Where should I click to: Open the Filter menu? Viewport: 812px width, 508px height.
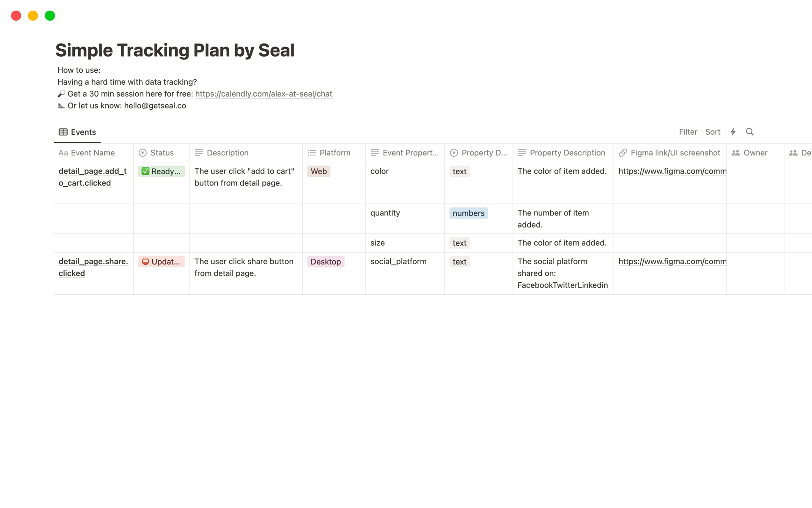pyautogui.click(x=688, y=132)
